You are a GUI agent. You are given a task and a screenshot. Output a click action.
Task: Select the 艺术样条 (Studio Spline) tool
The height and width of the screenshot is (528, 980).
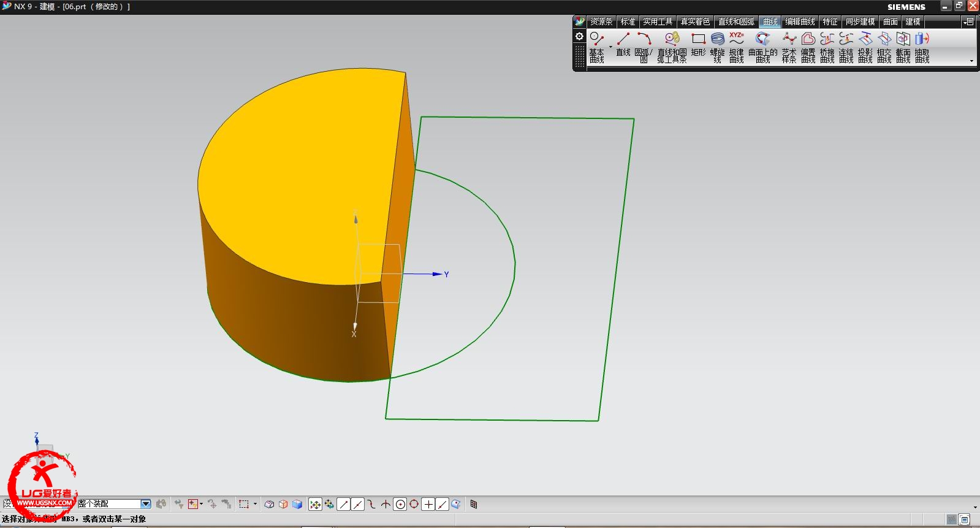(x=789, y=47)
